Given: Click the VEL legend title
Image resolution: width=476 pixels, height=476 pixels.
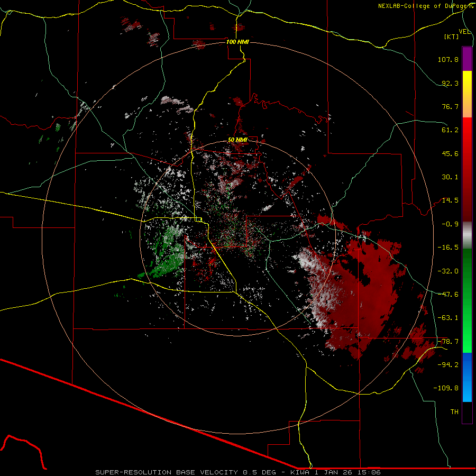Looking at the screenshot, I should (x=464, y=32).
